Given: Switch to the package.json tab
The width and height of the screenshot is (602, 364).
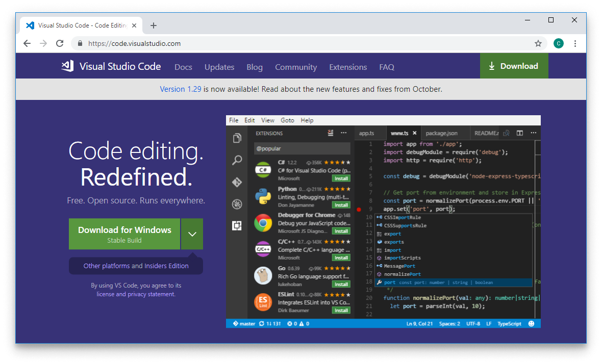Looking at the screenshot, I should point(442,133).
